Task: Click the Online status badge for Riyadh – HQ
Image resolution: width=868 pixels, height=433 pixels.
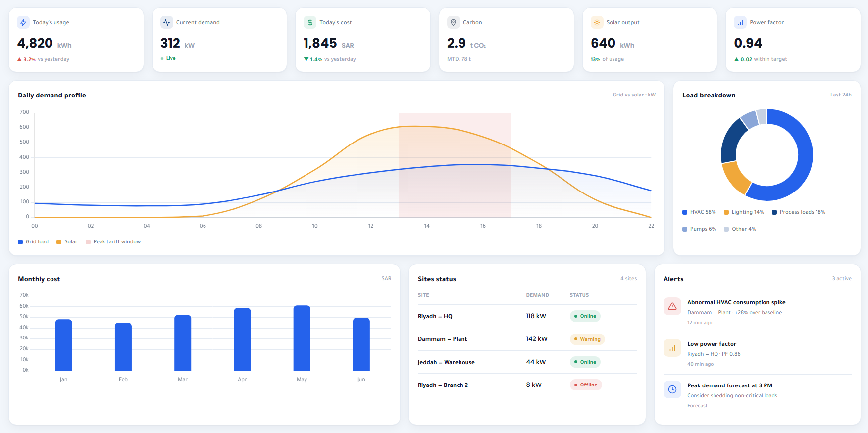Action: 585,316
